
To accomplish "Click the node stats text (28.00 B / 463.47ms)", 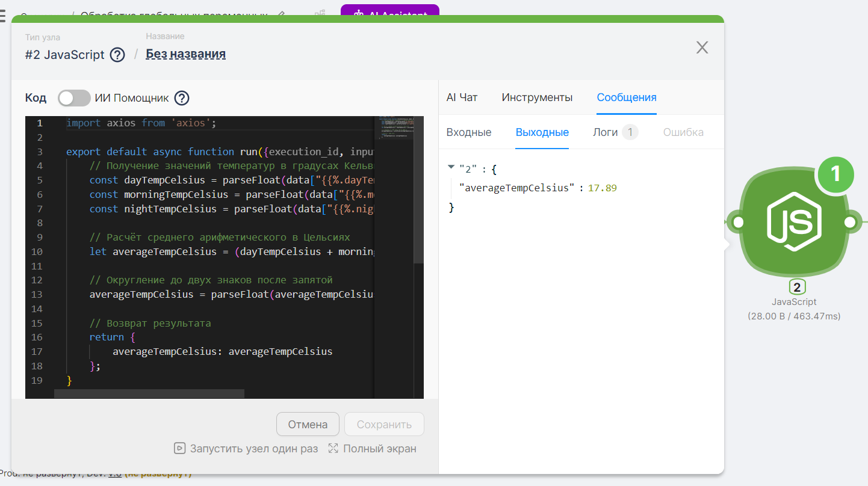I will [x=794, y=316].
